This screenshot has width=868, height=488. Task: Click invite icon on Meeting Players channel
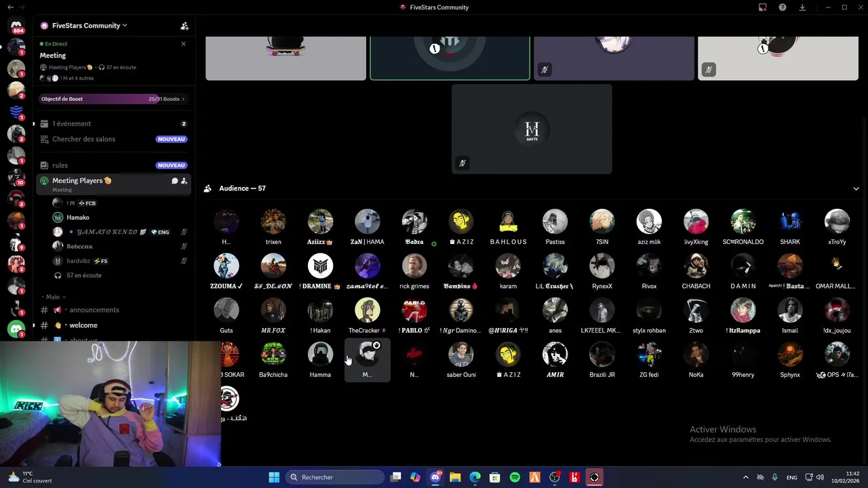pyautogui.click(x=184, y=181)
